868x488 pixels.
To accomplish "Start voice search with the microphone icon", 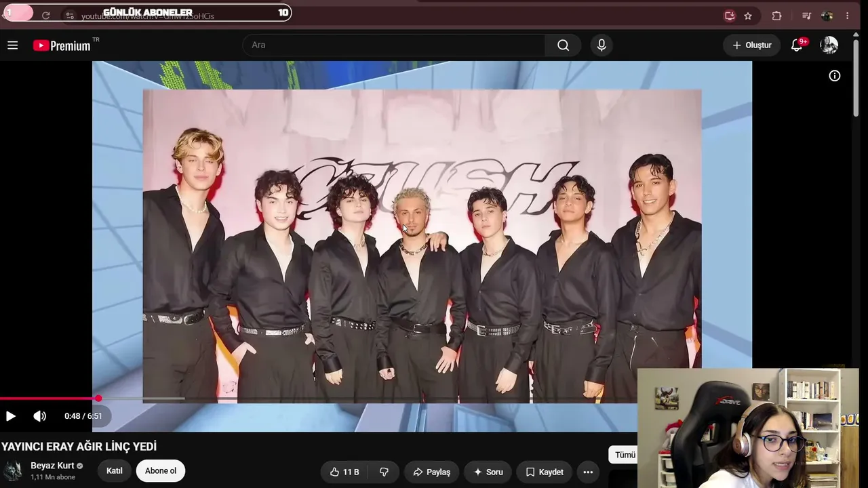I will pos(601,45).
